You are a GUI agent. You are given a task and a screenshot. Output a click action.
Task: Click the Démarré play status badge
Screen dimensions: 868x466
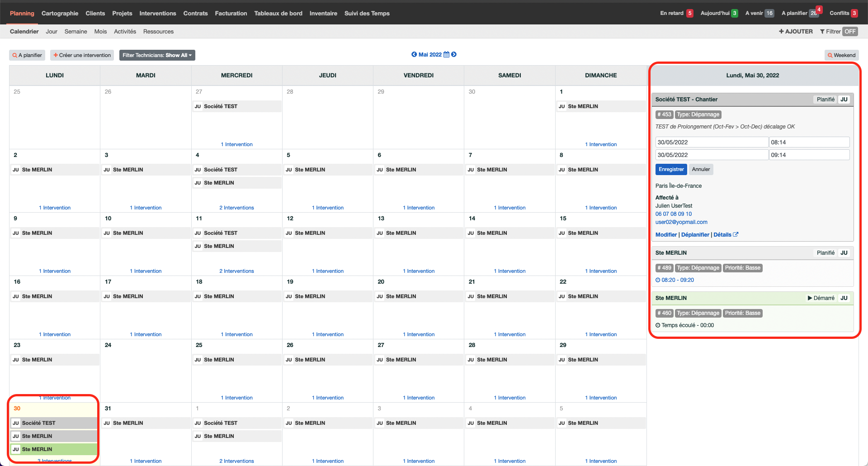coord(821,298)
